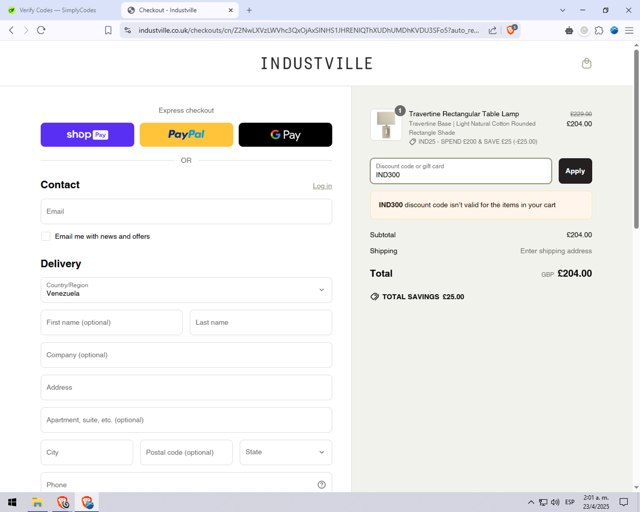Open Windows Start menu
Image resolution: width=640 pixels, height=512 pixels.
click(12, 502)
